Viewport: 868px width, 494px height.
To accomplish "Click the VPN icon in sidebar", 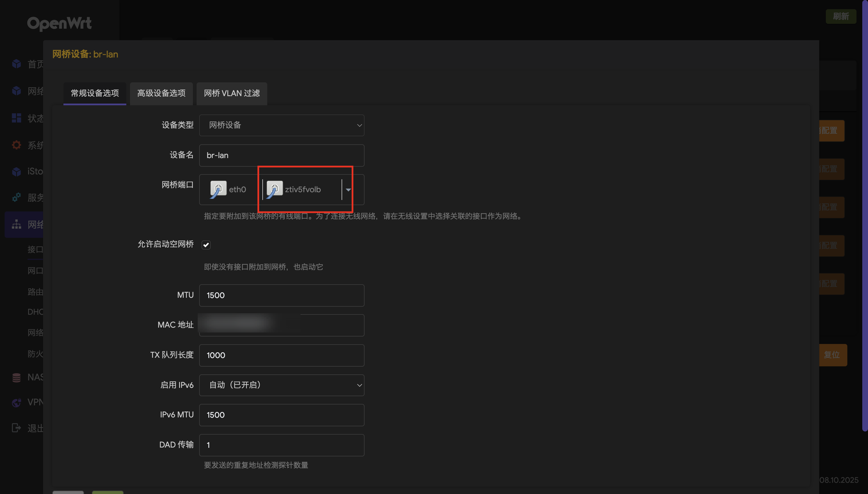I will pos(16,402).
